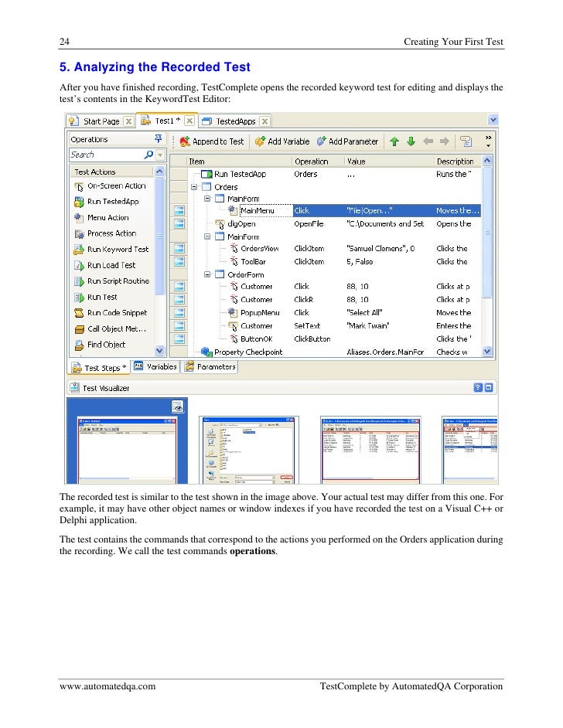This screenshot has width=563, height=728.
Task: Click the Value column header
Action: pyautogui.click(x=389, y=161)
